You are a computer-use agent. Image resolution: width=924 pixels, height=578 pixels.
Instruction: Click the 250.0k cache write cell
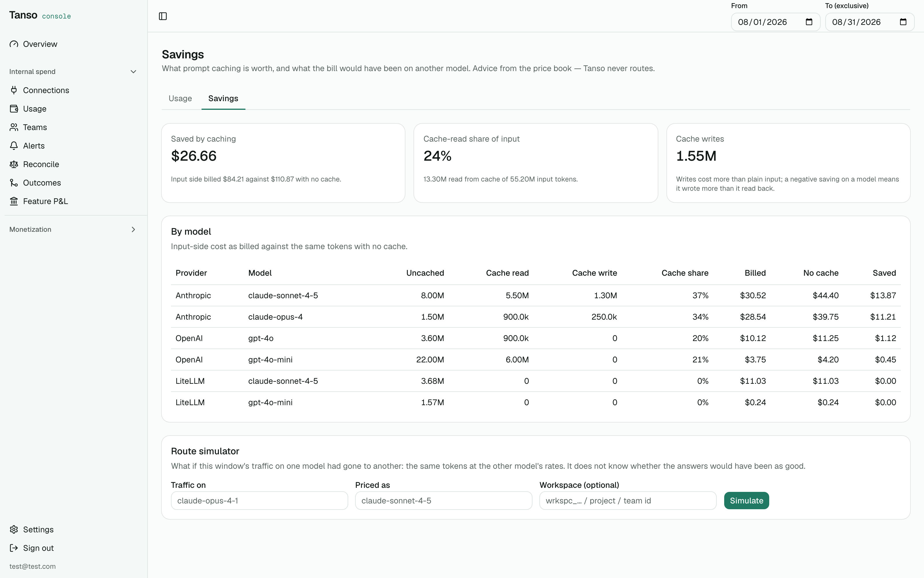click(x=604, y=317)
